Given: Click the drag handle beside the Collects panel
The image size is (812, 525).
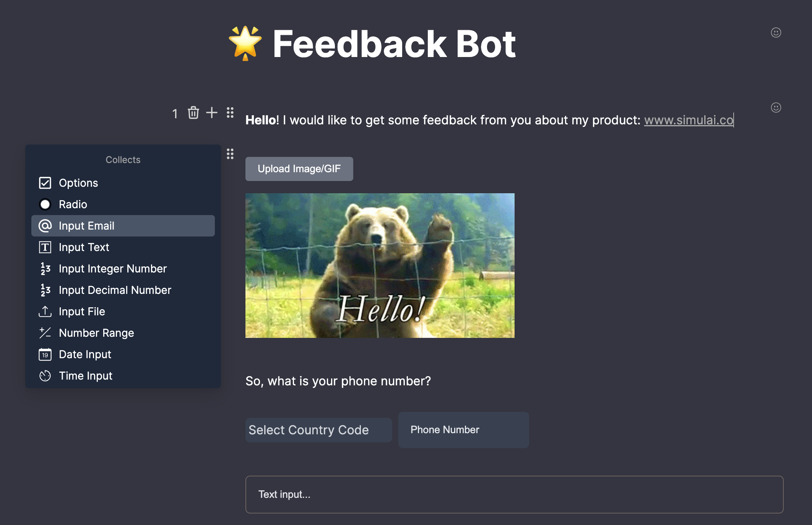Looking at the screenshot, I should click(x=230, y=154).
